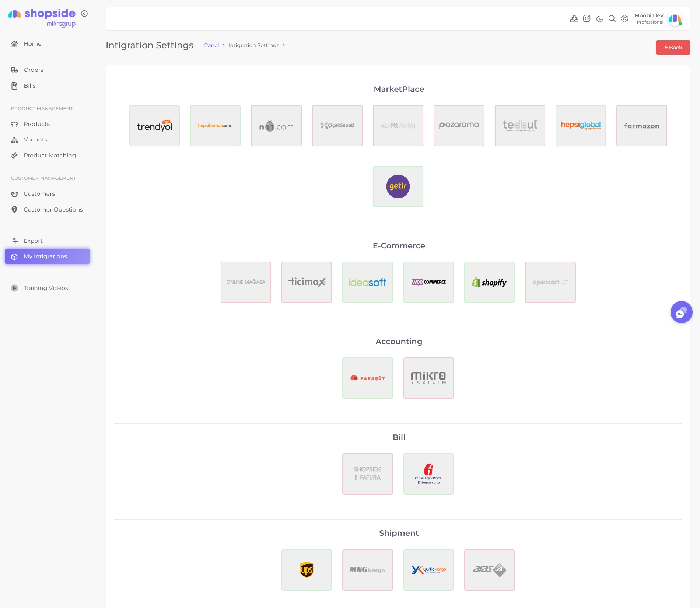Open the Hepsiburada integration card

215,126
